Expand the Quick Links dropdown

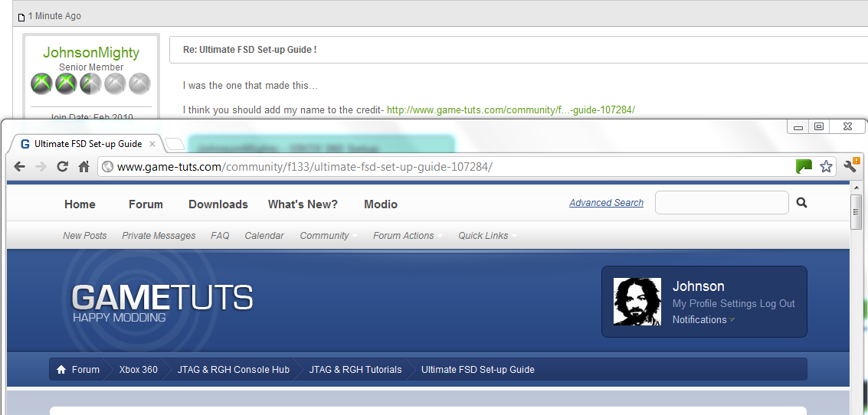pyautogui.click(x=487, y=236)
